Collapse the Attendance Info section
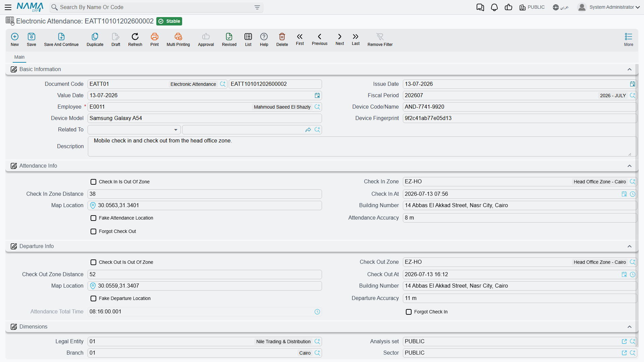This screenshot has height=362, width=644. tap(630, 166)
